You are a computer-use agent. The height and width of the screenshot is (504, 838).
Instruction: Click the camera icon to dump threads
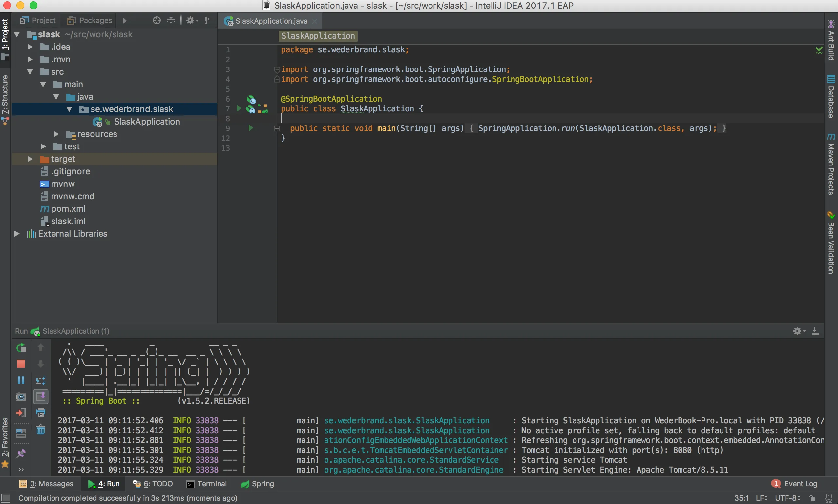click(x=21, y=397)
